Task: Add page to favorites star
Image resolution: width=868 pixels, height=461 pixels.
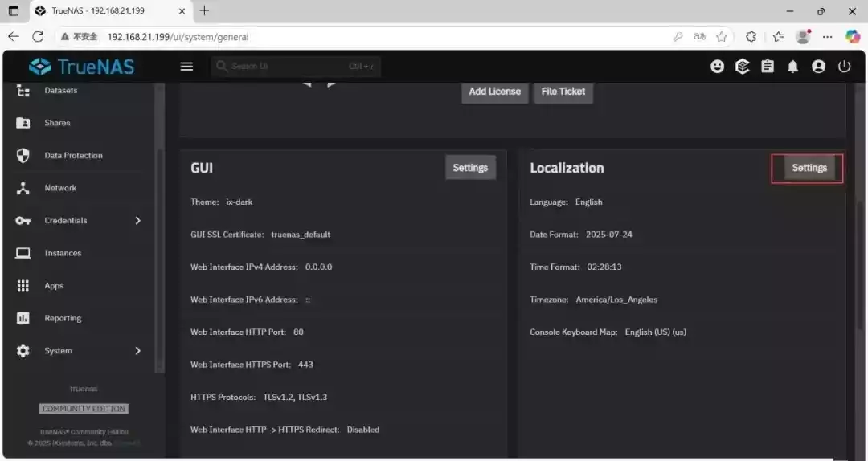Action: [x=721, y=36]
